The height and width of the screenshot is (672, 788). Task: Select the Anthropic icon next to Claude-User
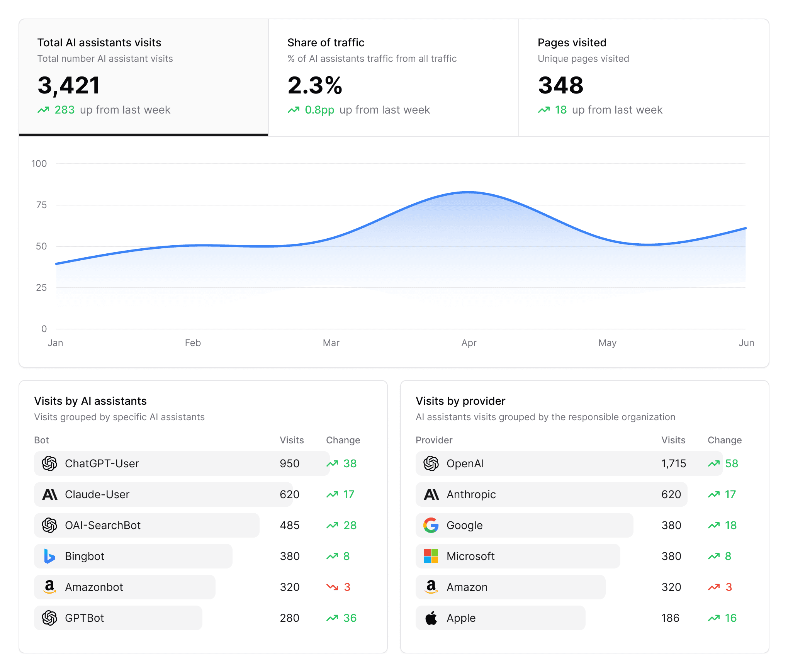[x=49, y=494]
